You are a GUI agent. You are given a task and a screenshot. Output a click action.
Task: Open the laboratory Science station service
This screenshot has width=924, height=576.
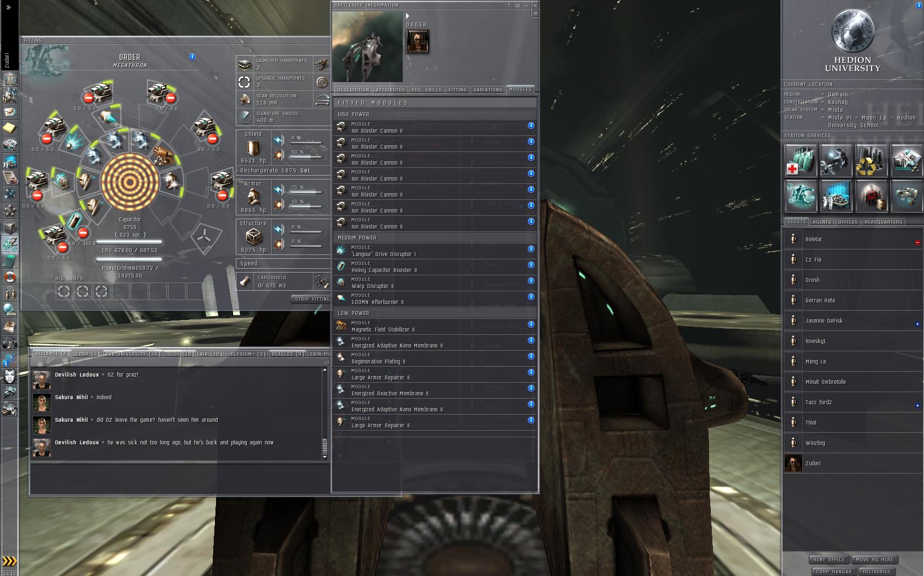pyautogui.click(x=836, y=195)
